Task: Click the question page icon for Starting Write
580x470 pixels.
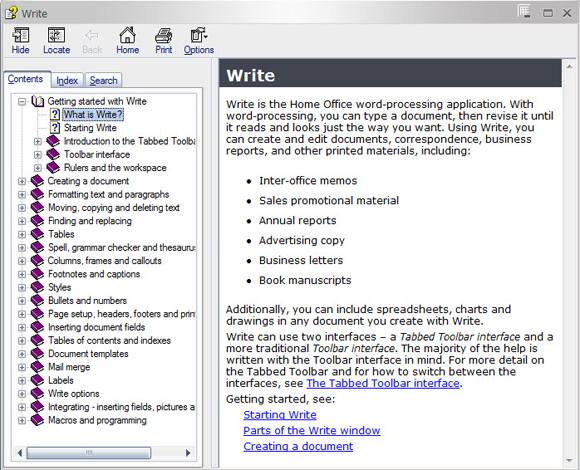Action: pos(55,128)
